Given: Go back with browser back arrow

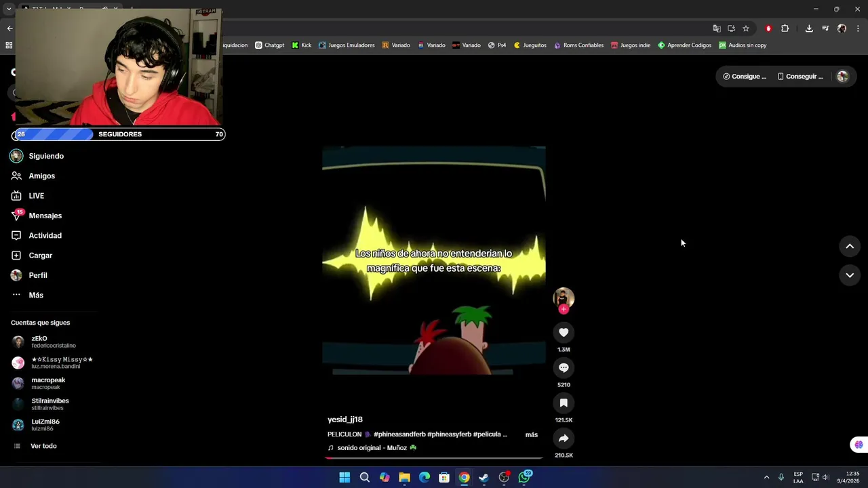Looking at the screenshot, I should click(9, 28).
